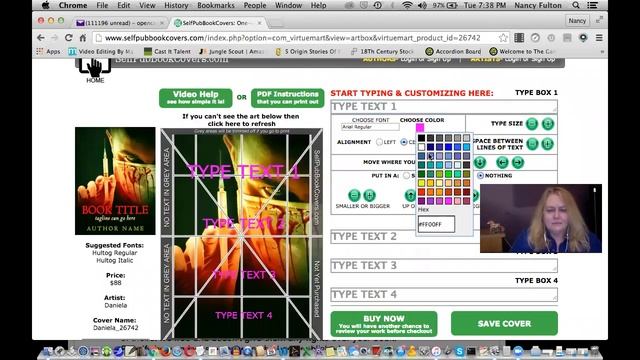Expand the bookmarks bar overflow chevron
Viewport: 640px width, 360px height.
pyautogui.click(x=602, y=52)
